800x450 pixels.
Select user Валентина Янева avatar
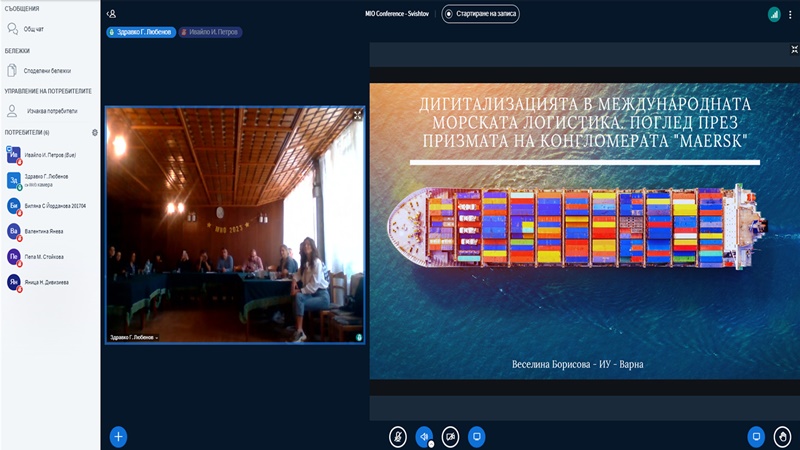click(x=14, y=231)
